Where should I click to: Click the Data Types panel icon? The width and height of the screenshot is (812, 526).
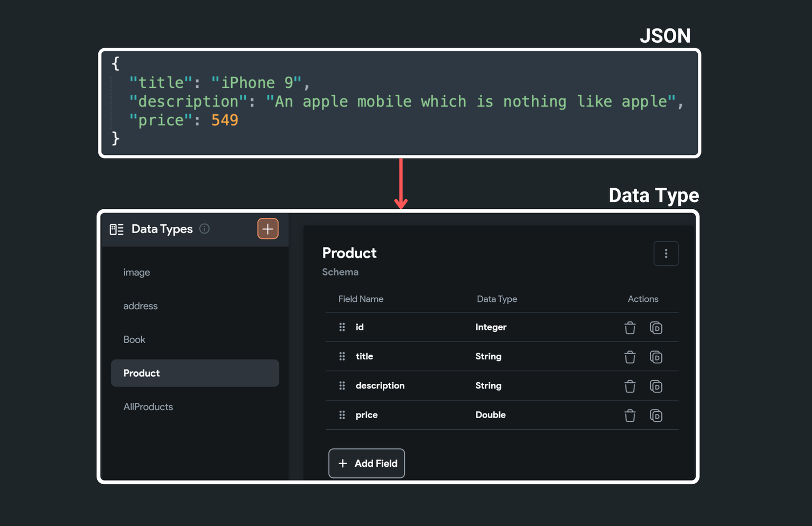click(x=116, y=229)
